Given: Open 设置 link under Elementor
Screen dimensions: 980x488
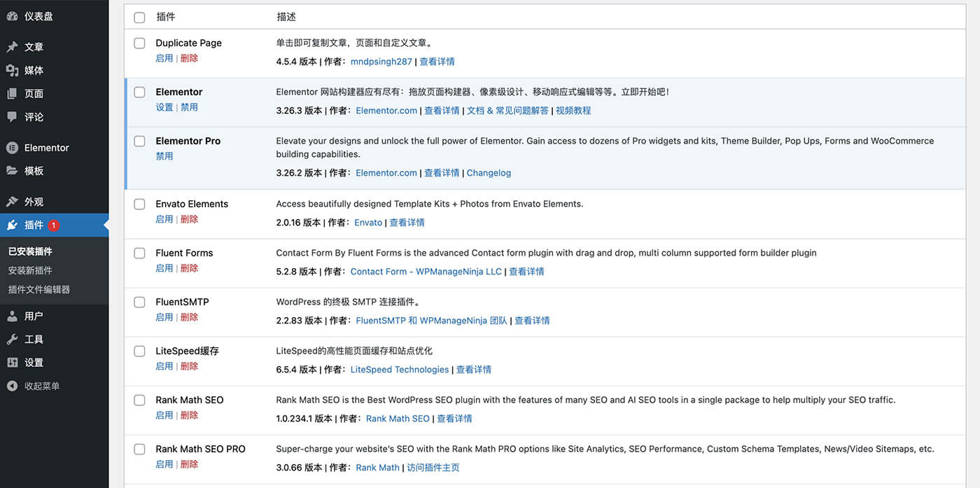Looking at the screenshot, I should point(164,108).
